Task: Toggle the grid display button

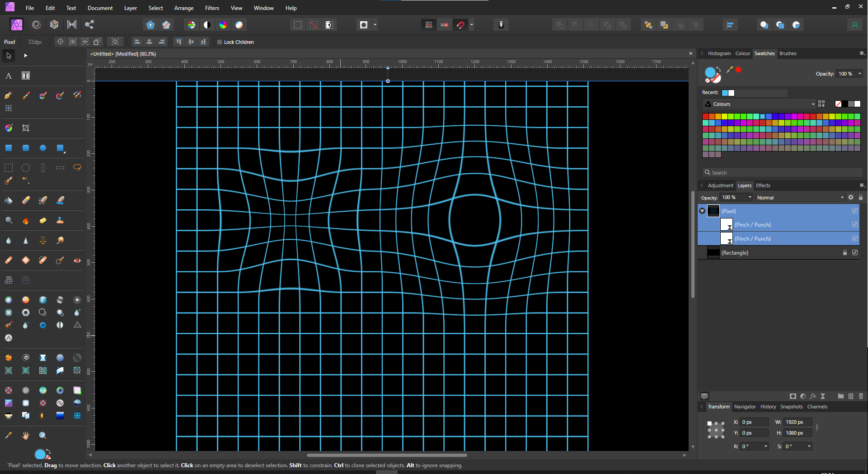Action: [429, 25]
